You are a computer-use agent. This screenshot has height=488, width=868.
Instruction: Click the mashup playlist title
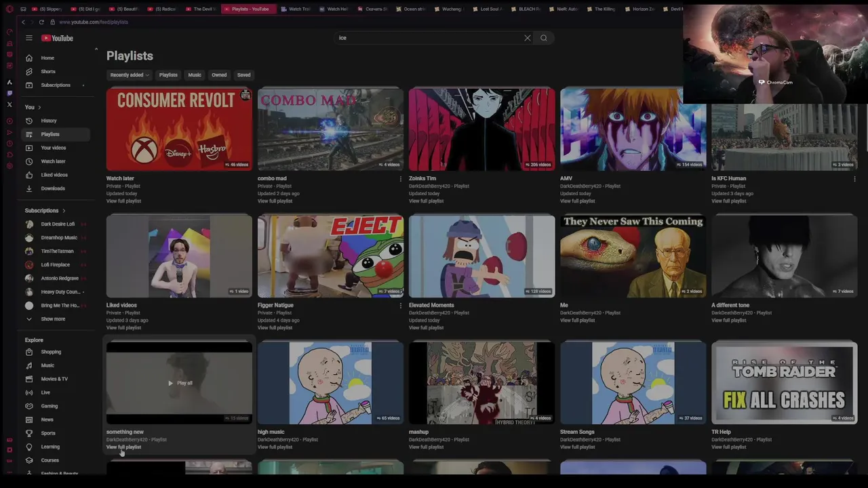pyautogui.click(x=418, y=432)
